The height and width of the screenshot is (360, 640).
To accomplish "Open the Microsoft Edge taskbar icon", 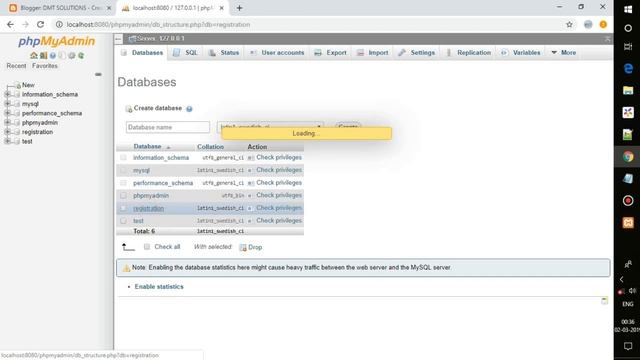I will [628, 68].
